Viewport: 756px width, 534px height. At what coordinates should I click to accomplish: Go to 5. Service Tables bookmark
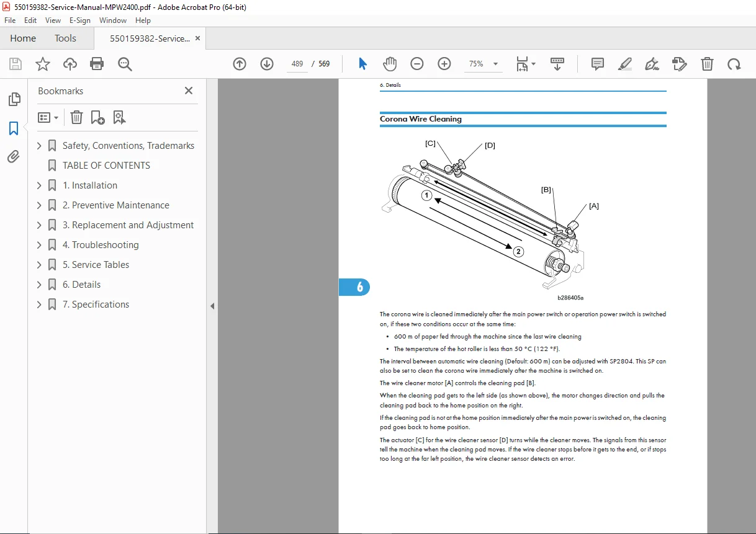tap(96, 265)
